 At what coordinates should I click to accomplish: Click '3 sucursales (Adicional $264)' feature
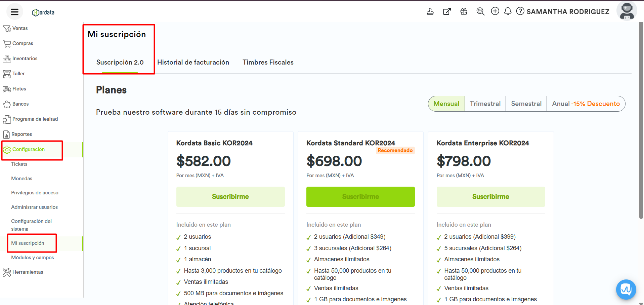tap(353, 248)
